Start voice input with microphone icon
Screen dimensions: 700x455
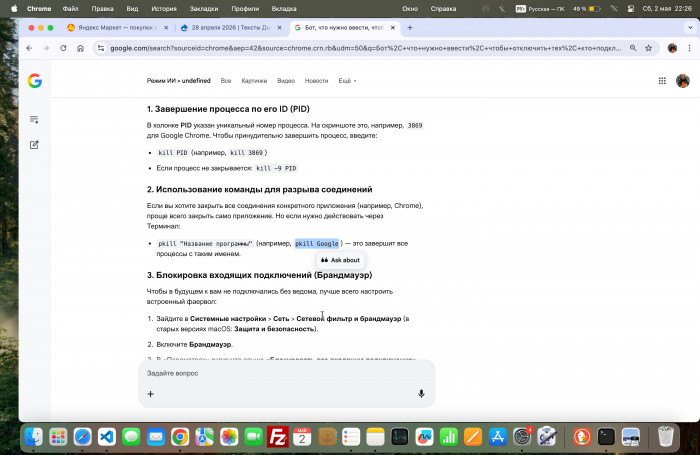pyautogui.click(x=421, y=394)
